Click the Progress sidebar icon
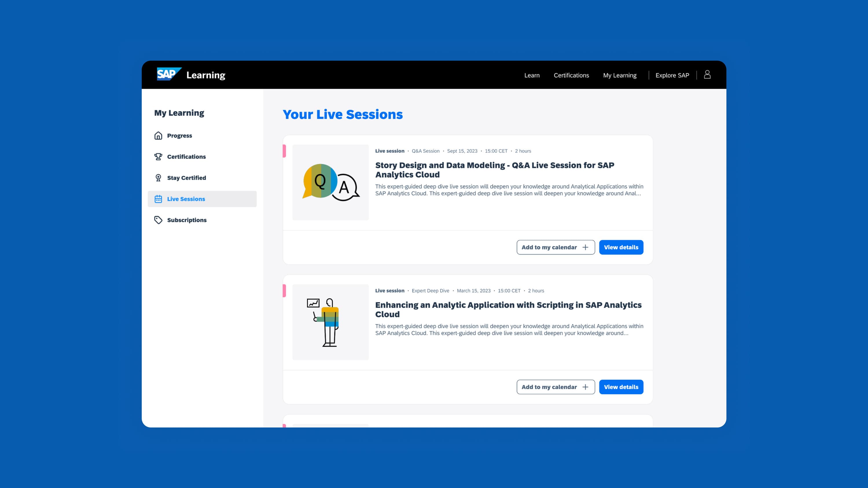This screenshot has width=868, height=488. point(158,135)
